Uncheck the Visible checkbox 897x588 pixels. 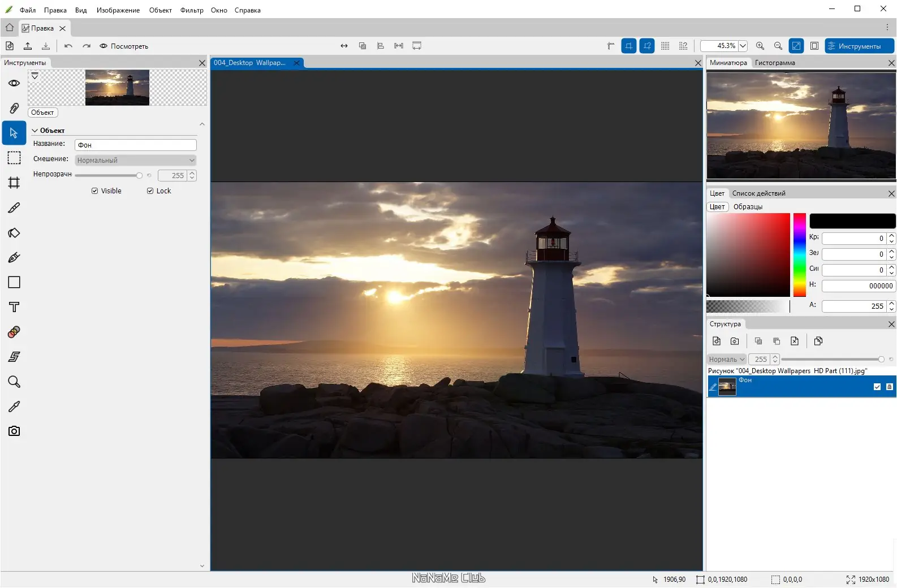point(95,191)
